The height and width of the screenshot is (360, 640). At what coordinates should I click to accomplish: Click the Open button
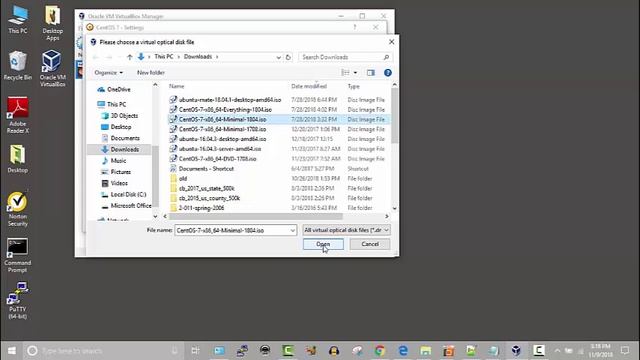[x=323, y=244]
